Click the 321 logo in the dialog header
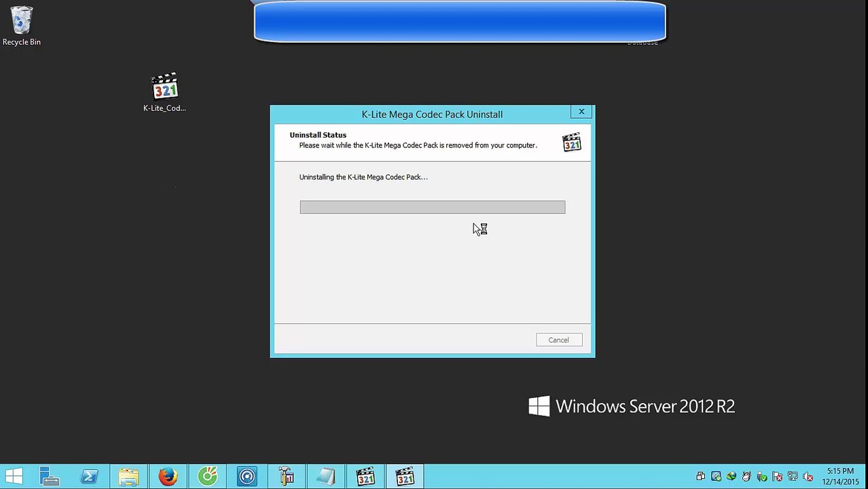The image size is (868, 489). coord(572,142)
